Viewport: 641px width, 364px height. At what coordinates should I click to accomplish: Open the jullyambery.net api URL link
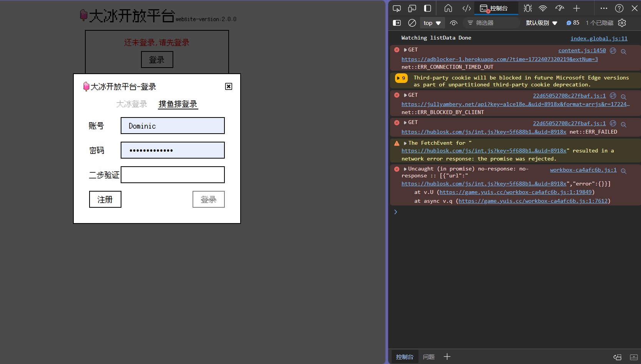pos(515,104)
